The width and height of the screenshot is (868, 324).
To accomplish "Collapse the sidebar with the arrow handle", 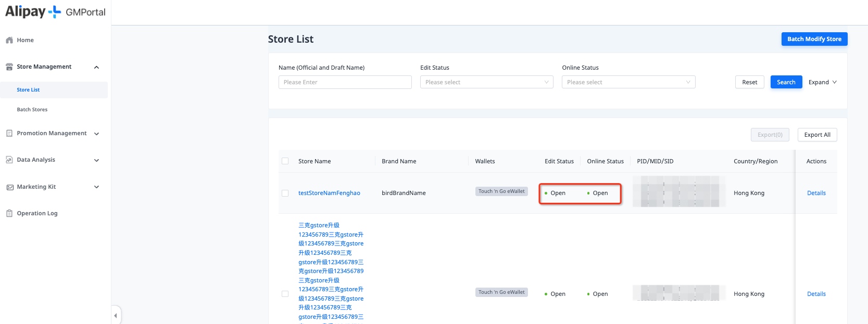I will tap(116, 315).
